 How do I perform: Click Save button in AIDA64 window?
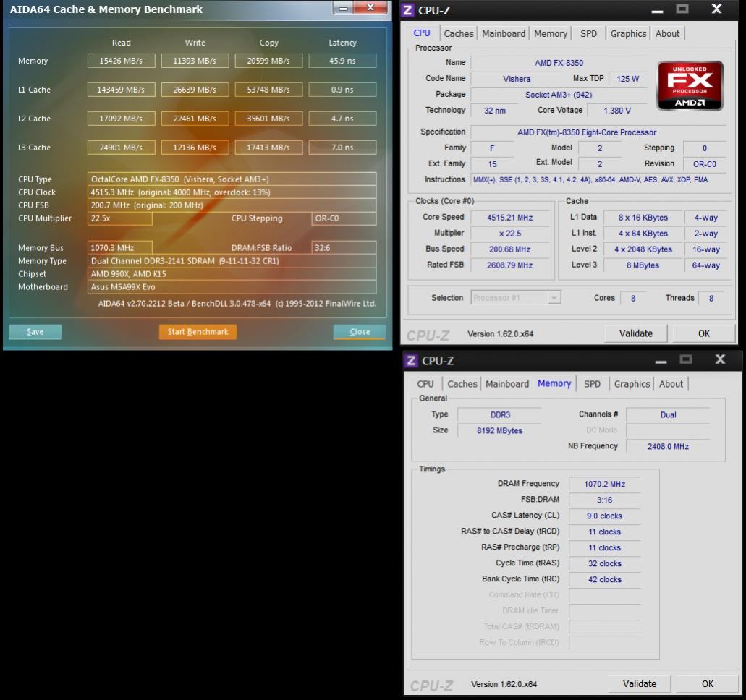point(35,332)
